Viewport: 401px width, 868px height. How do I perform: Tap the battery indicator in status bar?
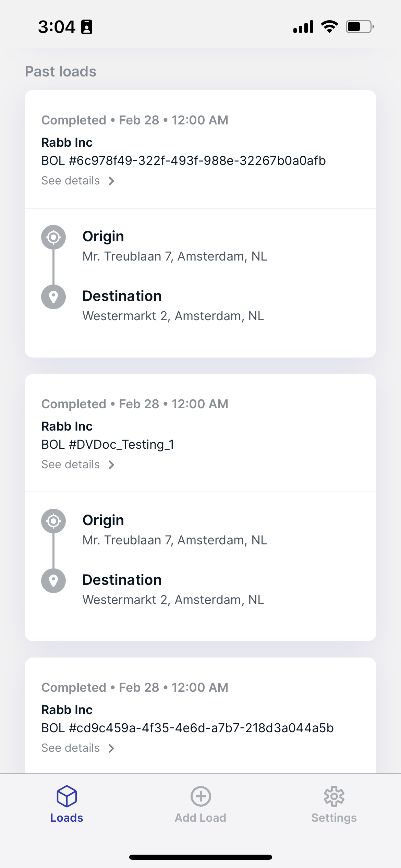coord(360,27)
